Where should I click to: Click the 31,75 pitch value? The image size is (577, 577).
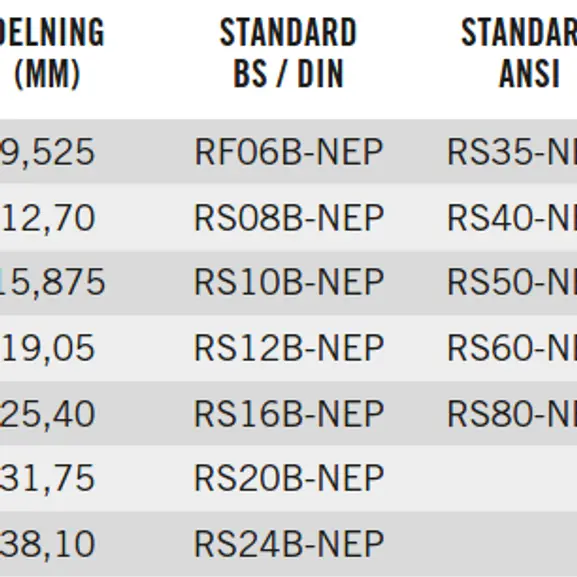(47, 479)
